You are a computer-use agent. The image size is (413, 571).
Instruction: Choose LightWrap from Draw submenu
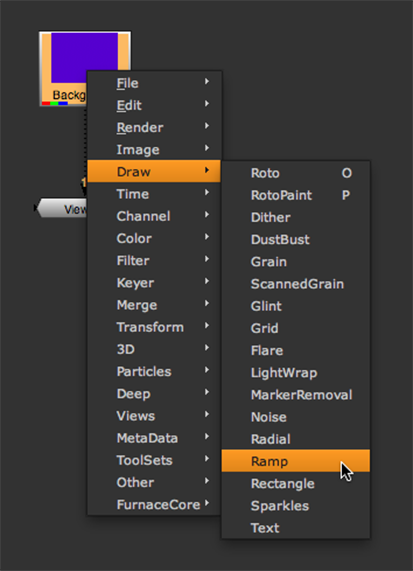[295, 373]
